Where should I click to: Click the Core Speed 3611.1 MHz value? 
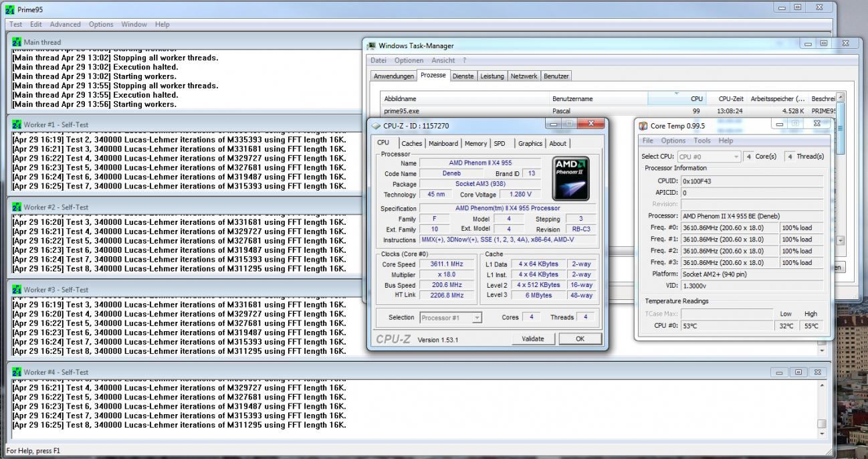coord(447,264)
